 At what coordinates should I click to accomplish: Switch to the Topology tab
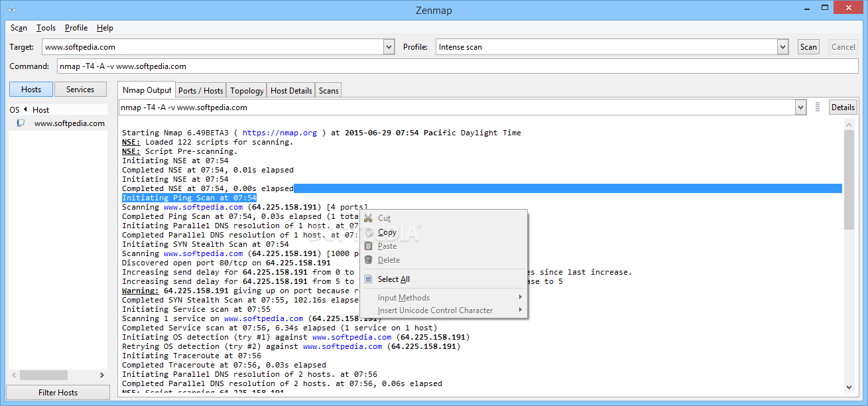tap(247, 91)
